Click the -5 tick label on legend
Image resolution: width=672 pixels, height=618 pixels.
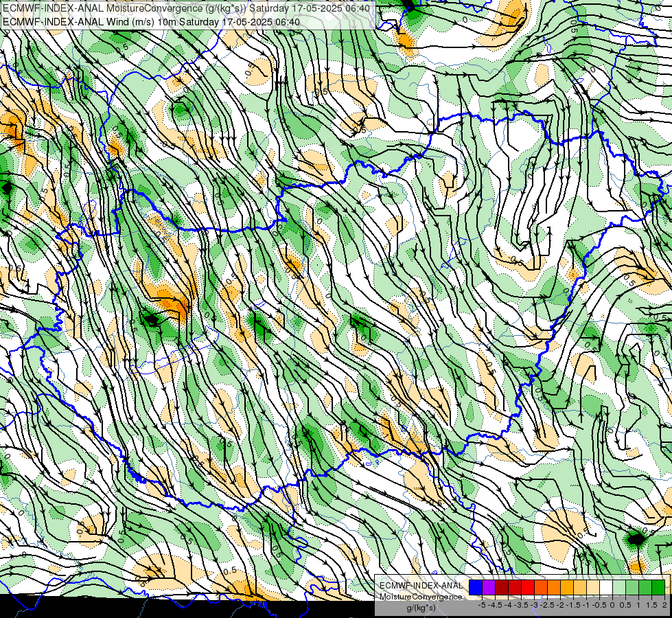(482, 605)
